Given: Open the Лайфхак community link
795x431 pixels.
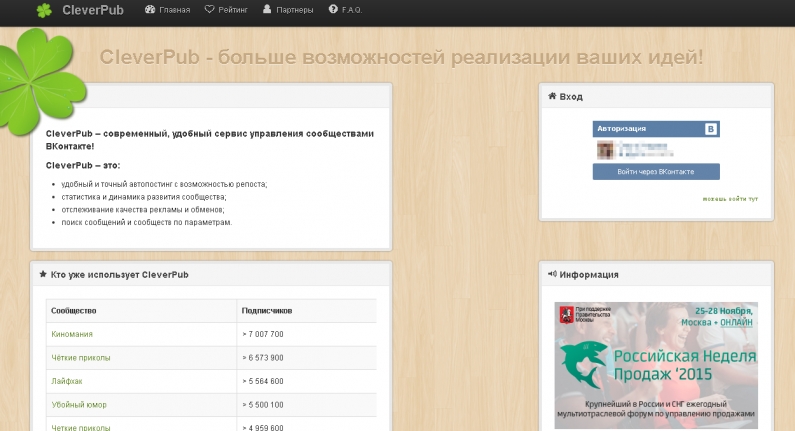Looking at the screenshot, I should click(x=66, y=381).
